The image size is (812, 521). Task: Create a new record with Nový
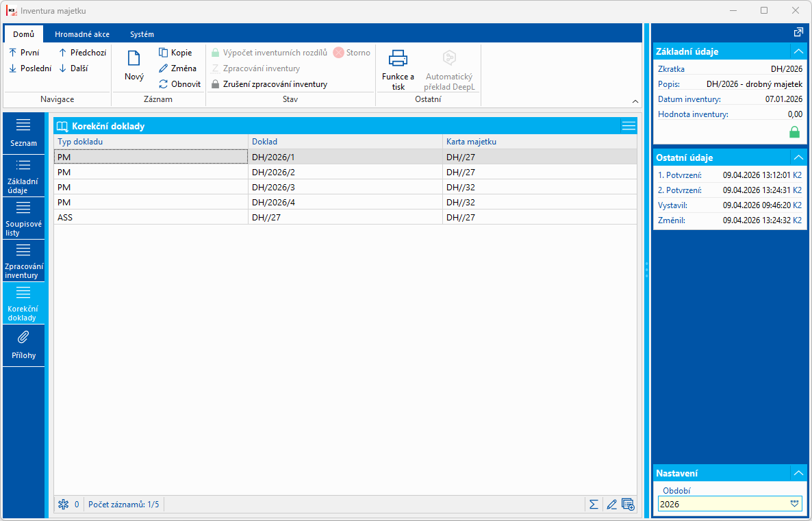pos(134,66)
